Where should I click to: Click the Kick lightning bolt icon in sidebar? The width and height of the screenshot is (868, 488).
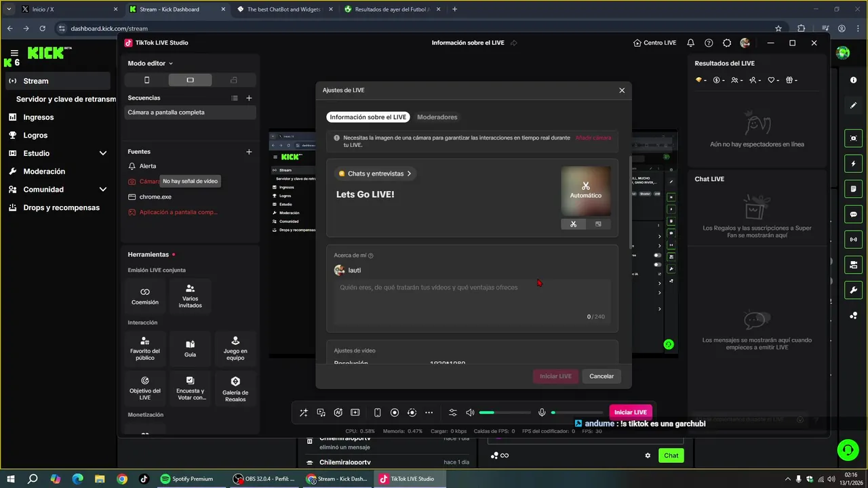pyautogui.click(x=854, y=164)
